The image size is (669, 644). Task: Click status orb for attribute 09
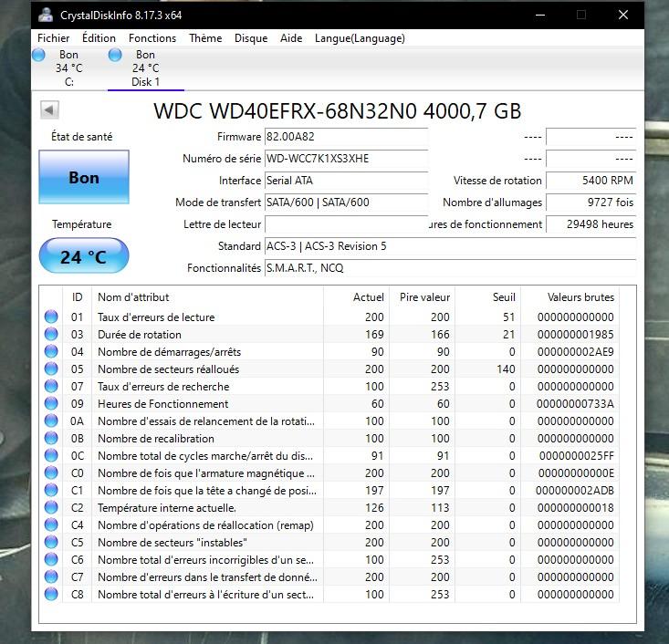51,403
